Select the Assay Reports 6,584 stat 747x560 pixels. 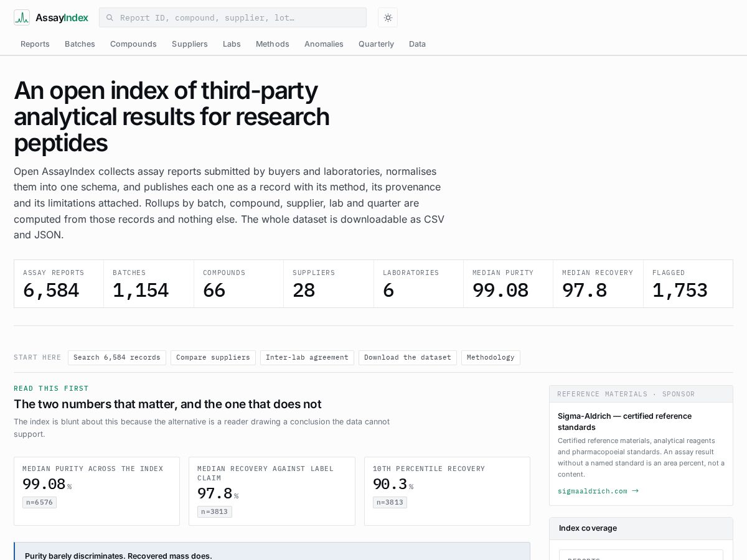point(59,284)
